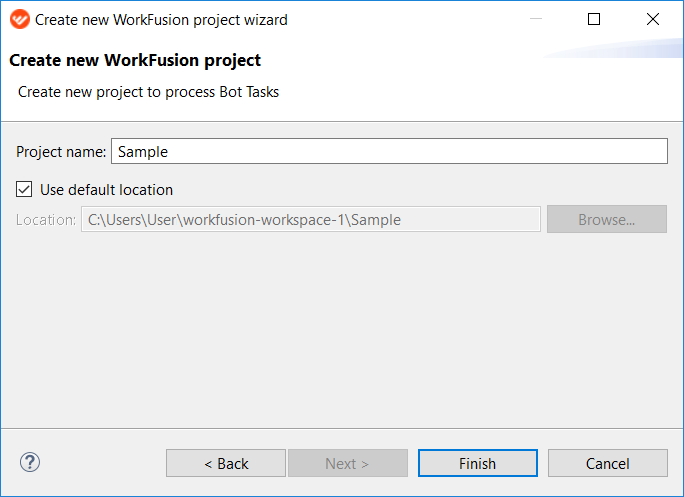Click the 'Project name:' label
The width and height of the screenshot is (684, 497).
pos(61,152)
